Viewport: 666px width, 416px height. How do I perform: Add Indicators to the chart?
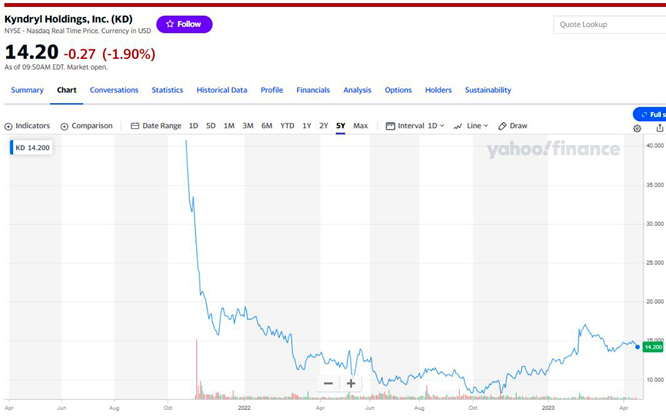point(27,126)
